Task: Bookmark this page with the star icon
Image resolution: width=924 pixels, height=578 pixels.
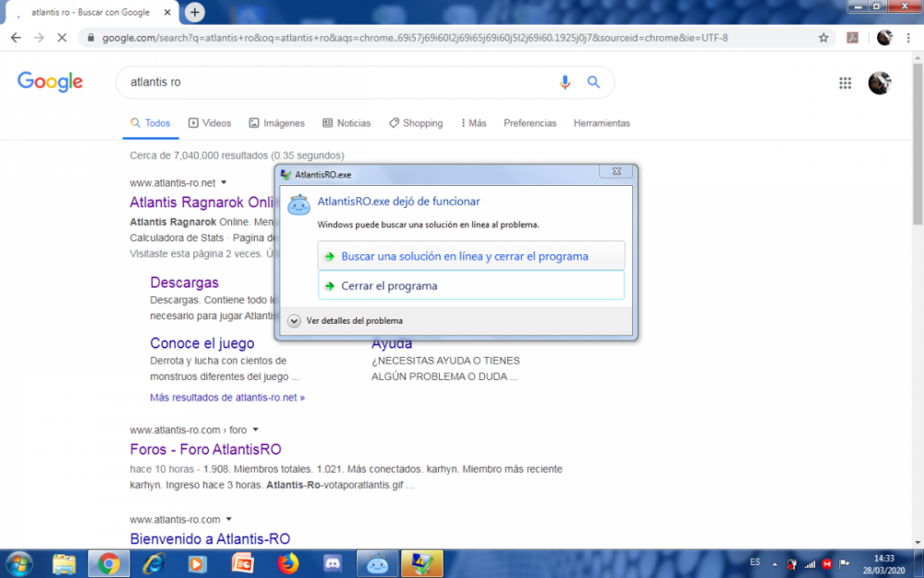Action: [x=823, y=38]
